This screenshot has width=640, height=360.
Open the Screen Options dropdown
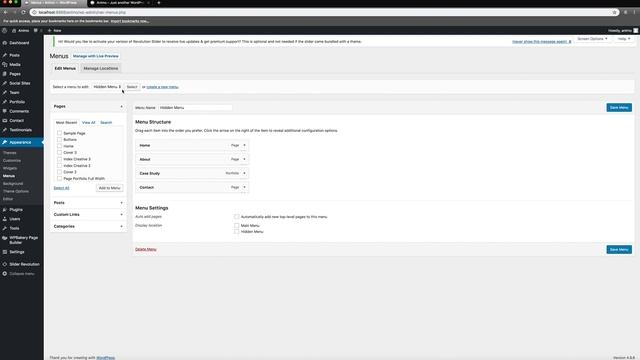[592, 39]
